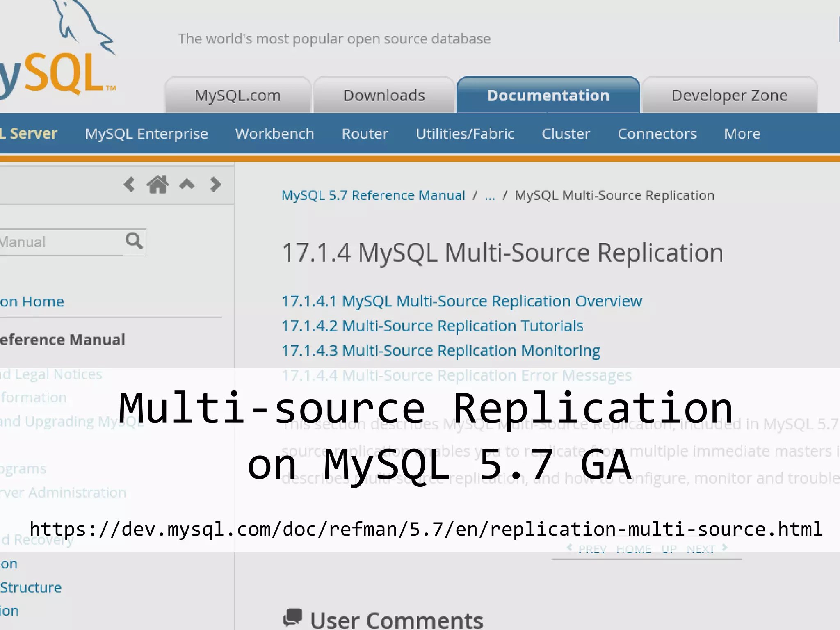
Task: Click the UP footer link
Action: click(669, 549)
